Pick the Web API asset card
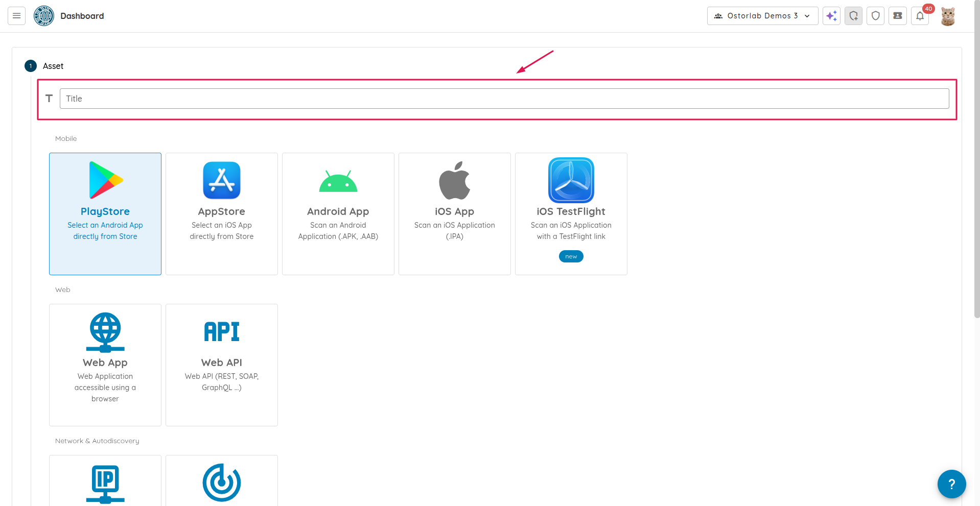Viewport: 980px width, 506px height. point(222,365)
